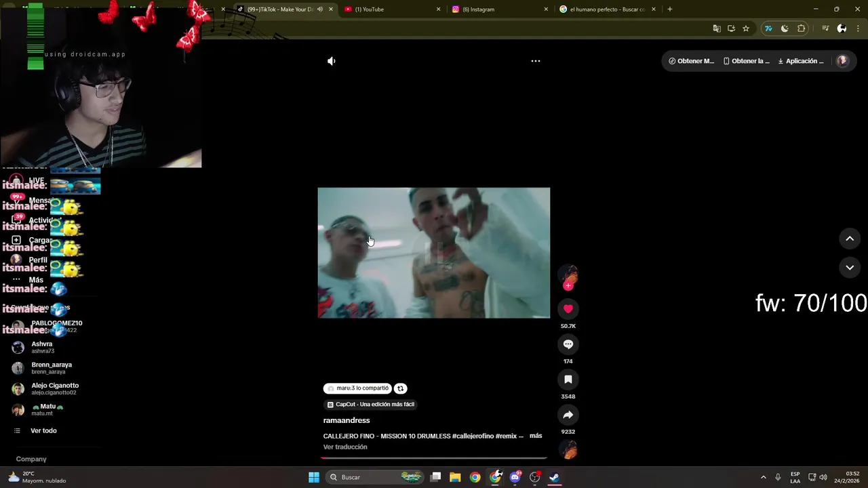The image size is (868, 488).
Task: Follow creator with red plus badge
Action: click(x=568, y=286)
